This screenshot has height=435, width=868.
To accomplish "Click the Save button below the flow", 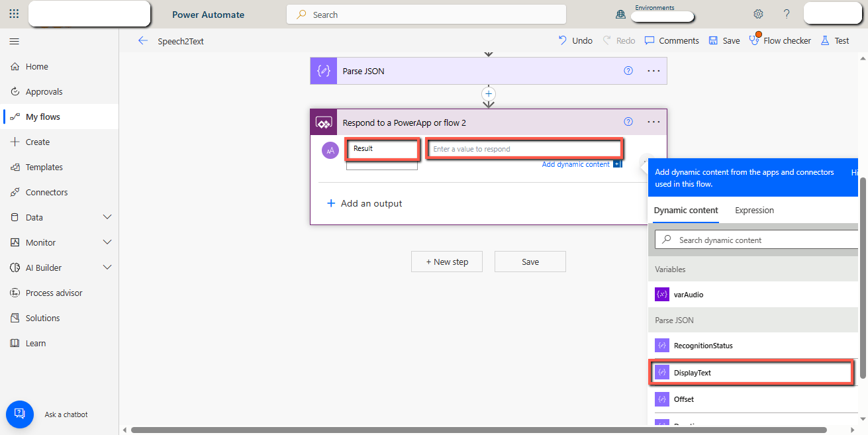I will pos(530,262).
